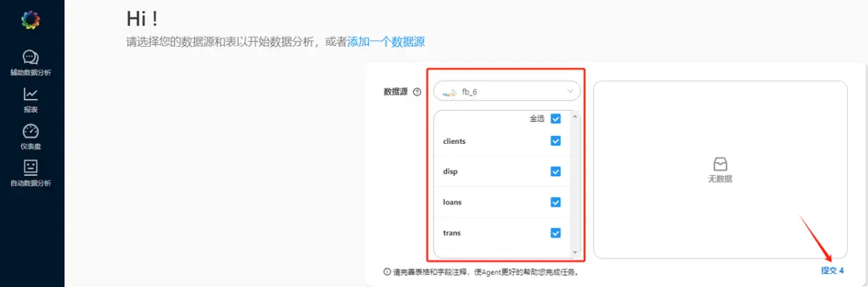Click the colorful app logo

pos(30,20)
